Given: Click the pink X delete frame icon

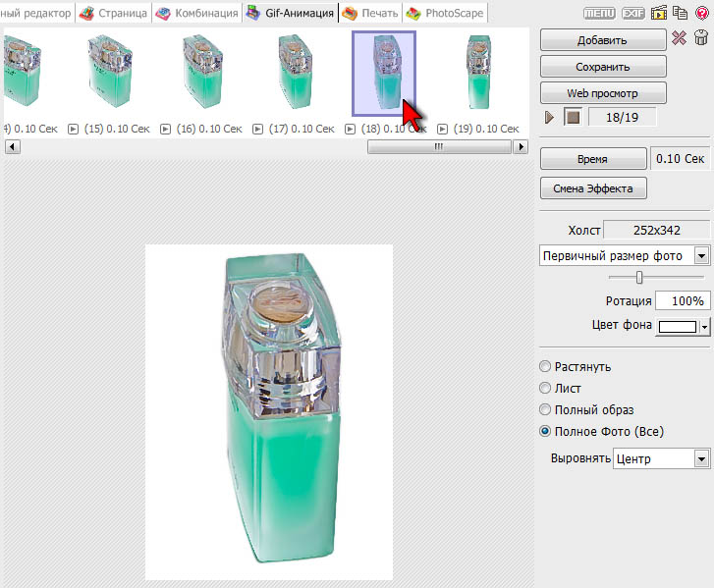Looking at the screenshot, I should [679, 37].
